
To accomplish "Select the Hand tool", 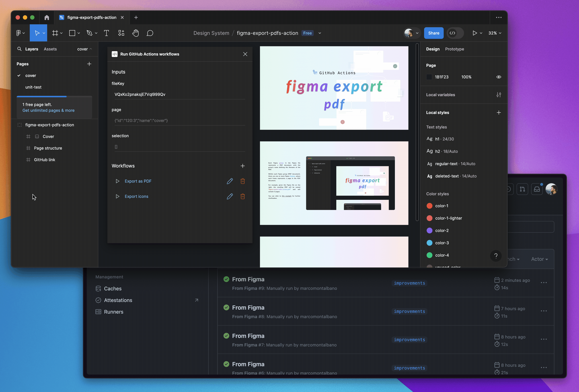I will (x=135, y=33).
